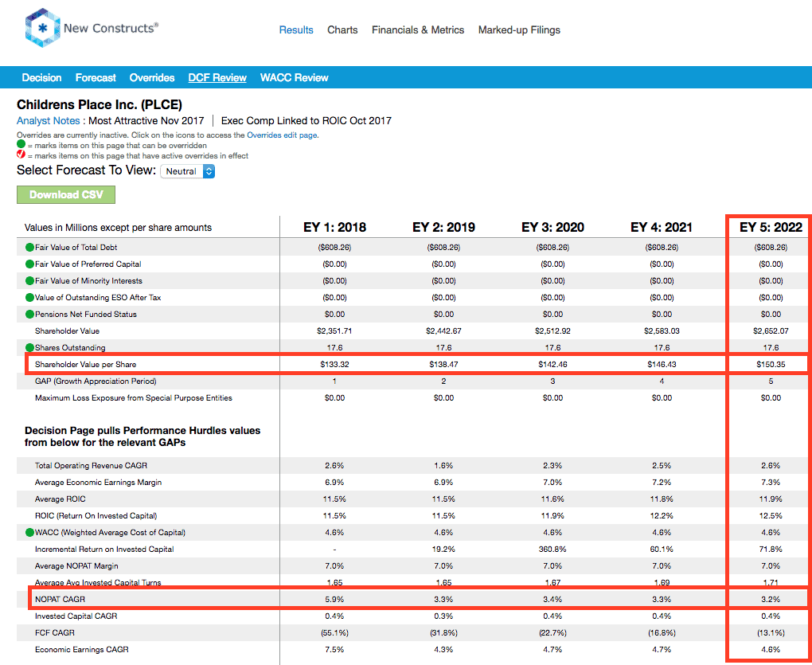
Task: Click the 5.9% NOPAT CAGR value
Action: (334, 599)
